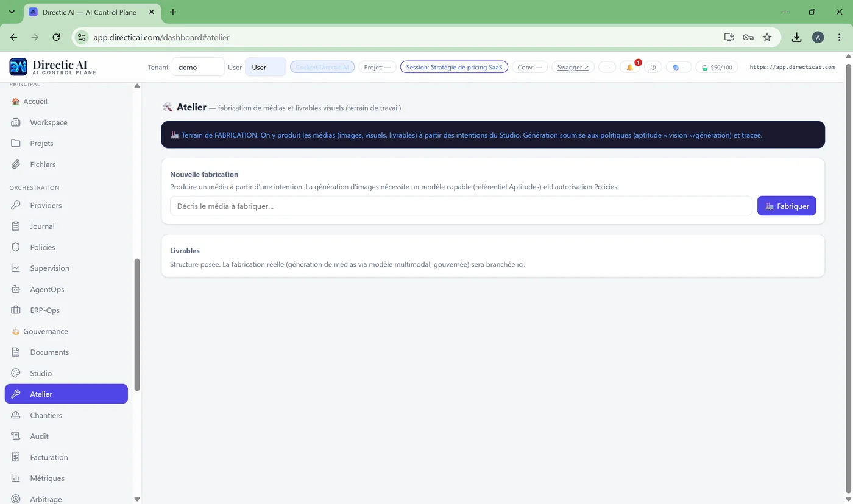
Task: Click the Studio palette icon
Action: 16,373
